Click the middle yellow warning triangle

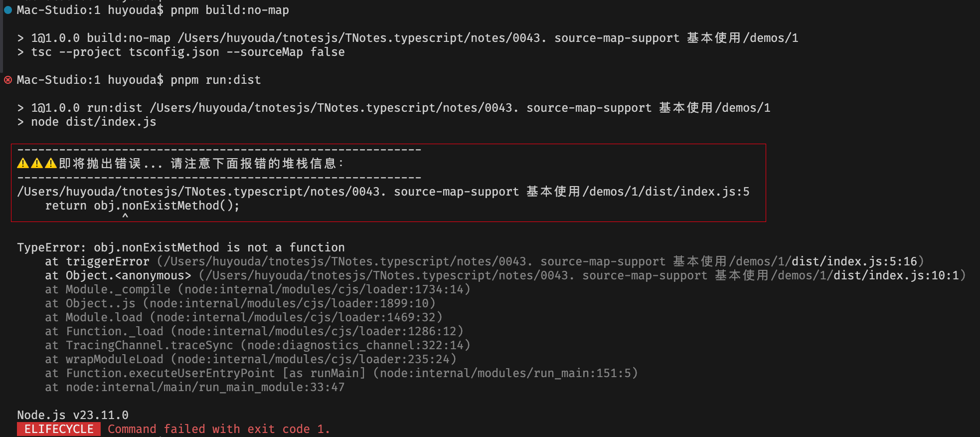click(x=37, y=164)
